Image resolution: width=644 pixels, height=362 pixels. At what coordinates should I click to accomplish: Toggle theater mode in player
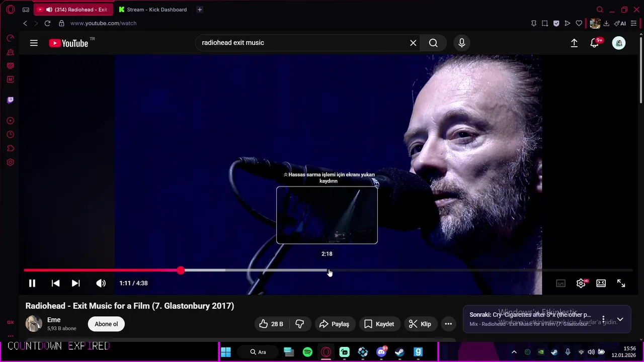(x=601, y=283)
